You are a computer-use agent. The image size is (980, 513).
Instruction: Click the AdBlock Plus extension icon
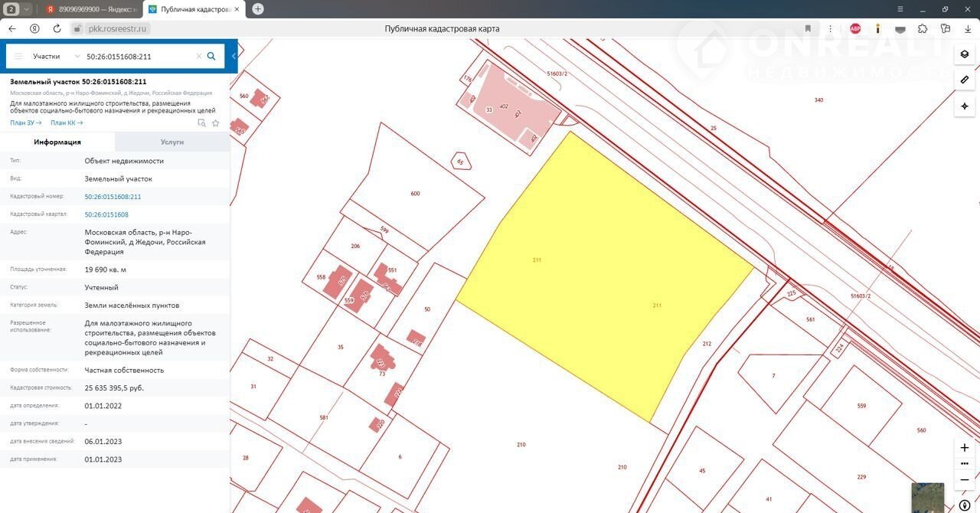tap(855, 28)
